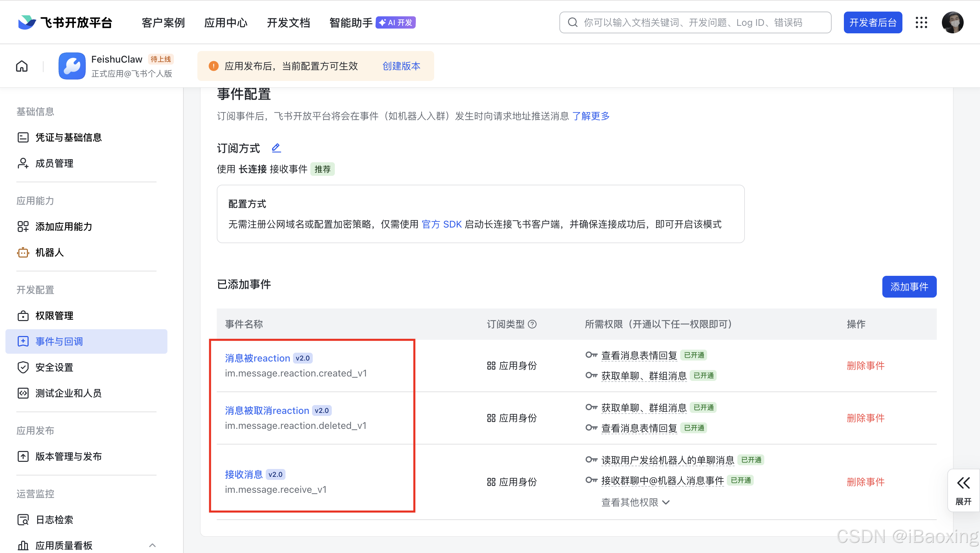Switch to 开发文档 in the top navigation
Viewport: 980px width, 553px height.
point(288,22)
